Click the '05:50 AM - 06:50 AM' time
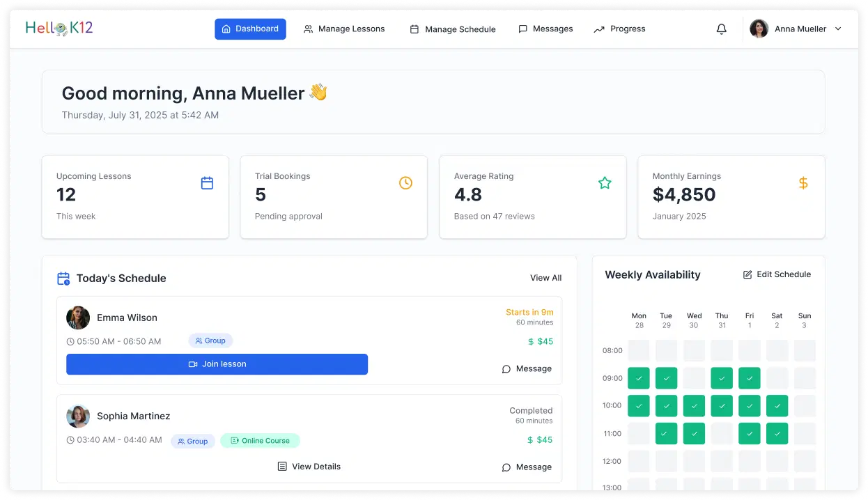The image size is (868, 500). pos(118,341)
